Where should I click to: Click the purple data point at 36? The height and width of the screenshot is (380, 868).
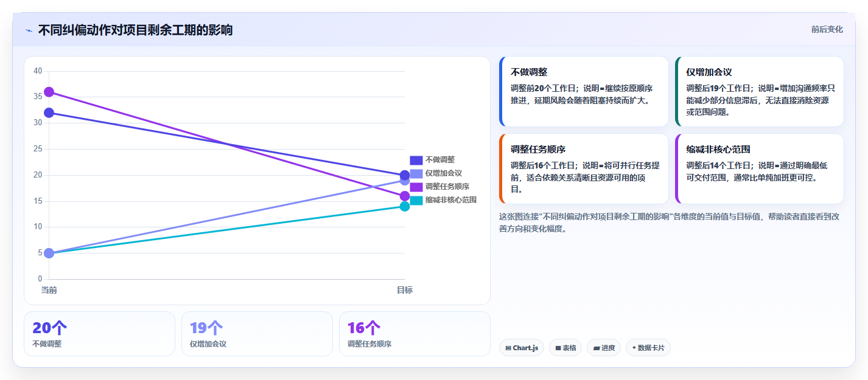[x=49, y=92]
